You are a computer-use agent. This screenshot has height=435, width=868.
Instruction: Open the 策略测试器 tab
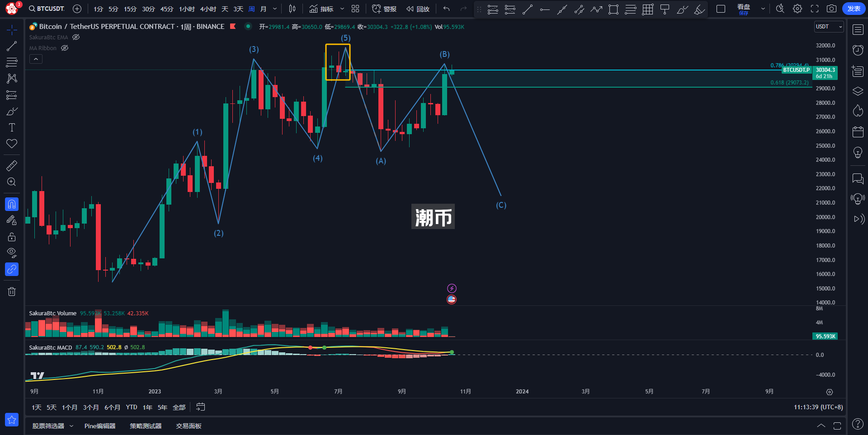[146, 426]
